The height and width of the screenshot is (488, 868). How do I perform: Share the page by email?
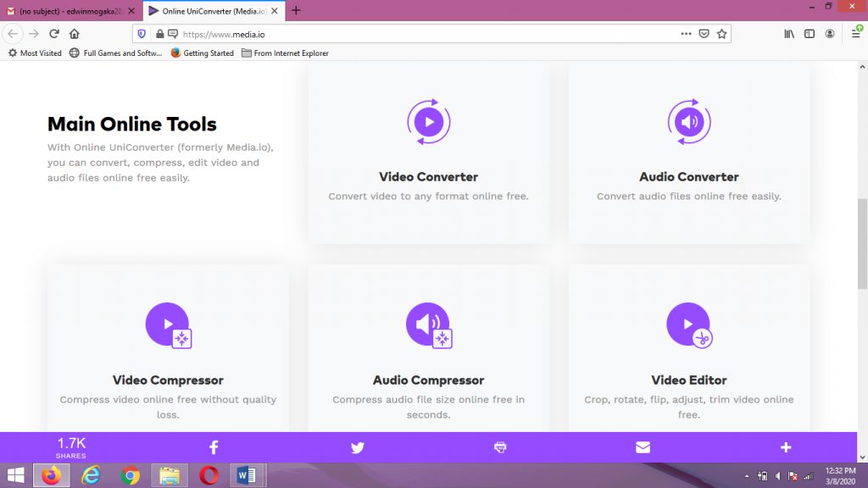click(643, 447)
